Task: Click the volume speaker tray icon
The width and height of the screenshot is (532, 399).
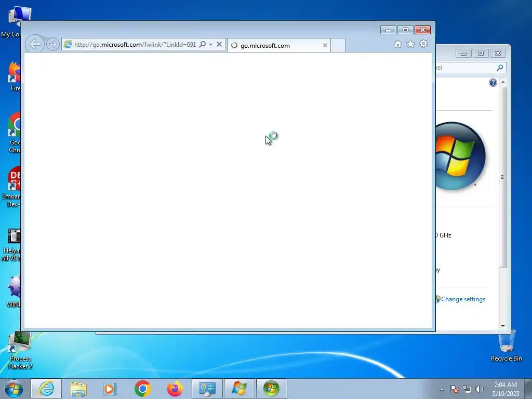Action: (480, 389)
